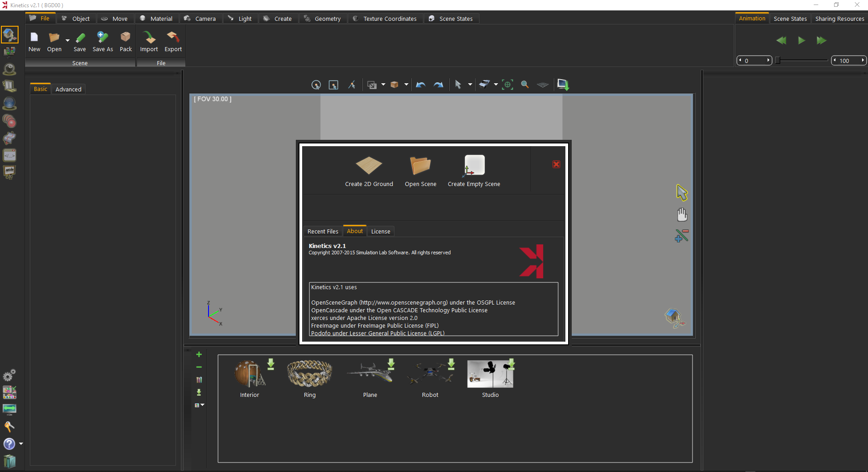This screenshot has height=472, width=868.
Task: Click the animation start frame field showing 0
Action: (x=754, y=60)
